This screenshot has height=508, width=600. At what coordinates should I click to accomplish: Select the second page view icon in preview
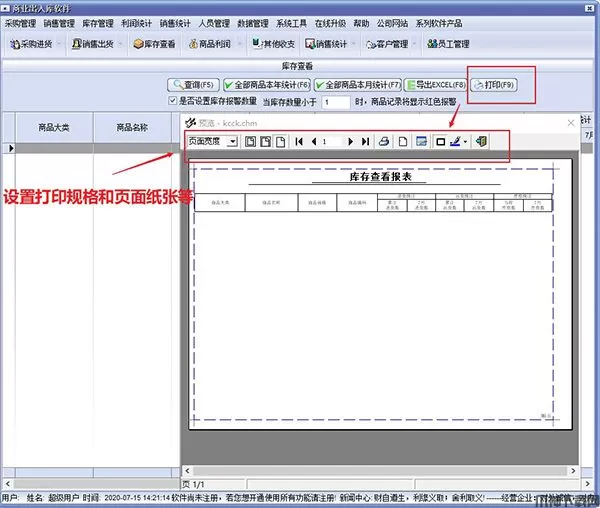click(265, 142)
